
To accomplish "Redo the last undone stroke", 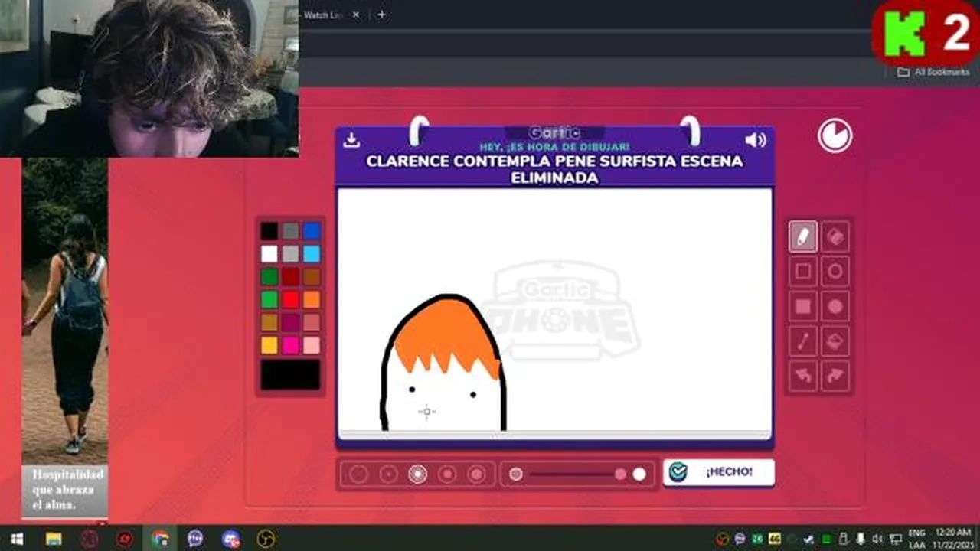I will (835, 376).
